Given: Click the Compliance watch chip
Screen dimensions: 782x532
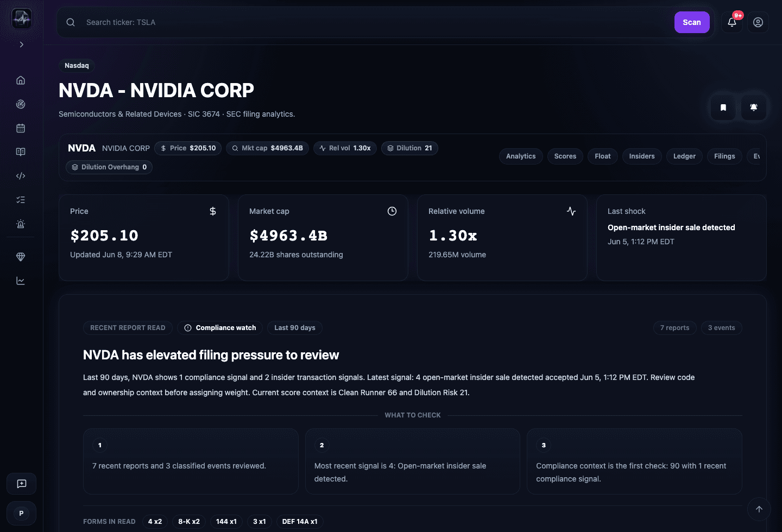Looking at the screenshot, I should pyautogui.click(x=220, y=328).
